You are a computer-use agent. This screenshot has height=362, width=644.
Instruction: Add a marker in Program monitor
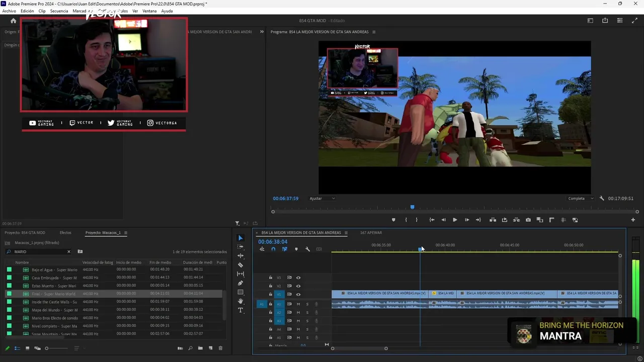[x=393, y=220]
